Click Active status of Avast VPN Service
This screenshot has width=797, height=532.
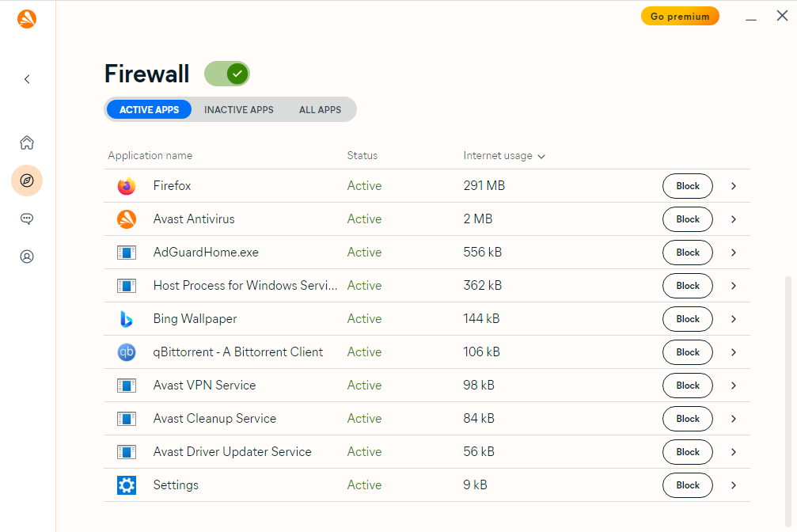tap(364, 386)
